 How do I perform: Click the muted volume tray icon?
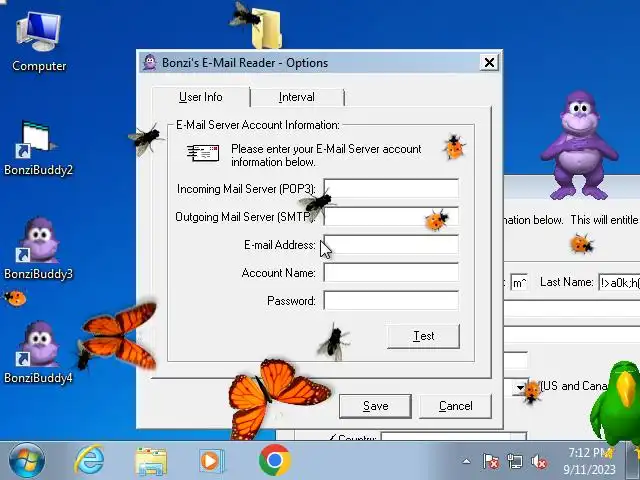pyautogui.click(x=539, y=462)
